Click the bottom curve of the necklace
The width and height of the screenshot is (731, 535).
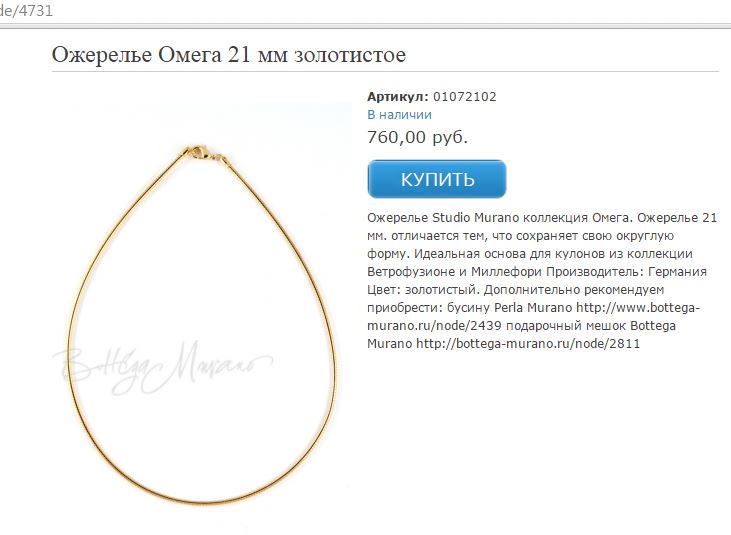pos(200,500)
